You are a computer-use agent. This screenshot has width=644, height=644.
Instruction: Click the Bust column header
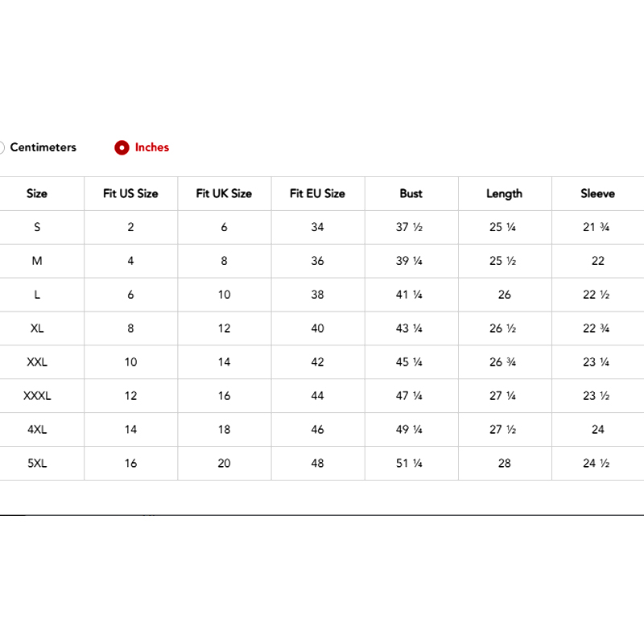[411, 193]
